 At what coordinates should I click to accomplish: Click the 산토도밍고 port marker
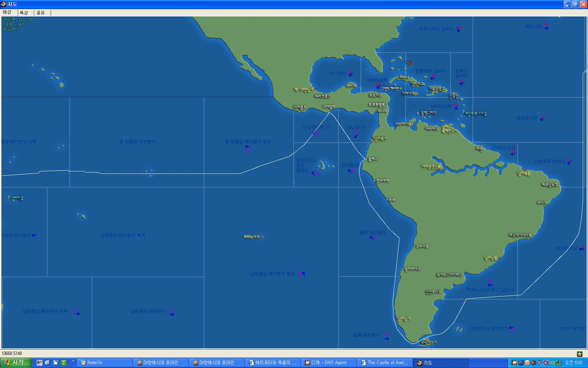444,91
